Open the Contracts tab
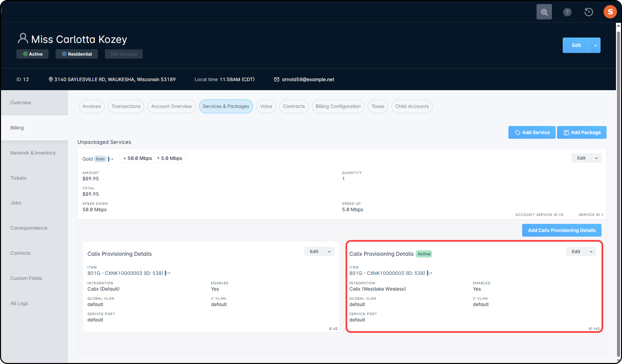 click(294, 106)
